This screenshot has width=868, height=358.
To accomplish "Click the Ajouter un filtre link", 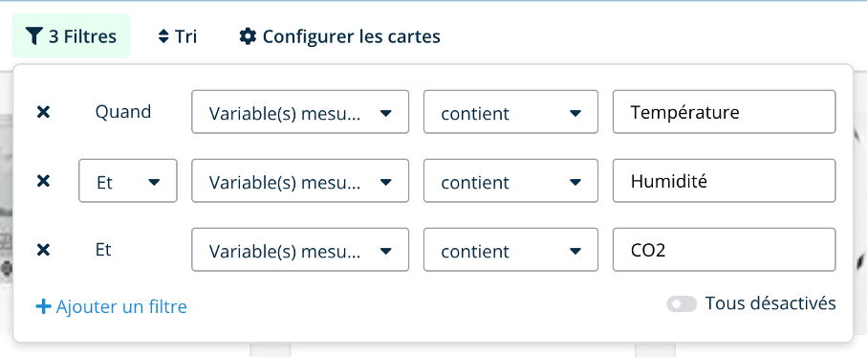I will coord(111,306).
